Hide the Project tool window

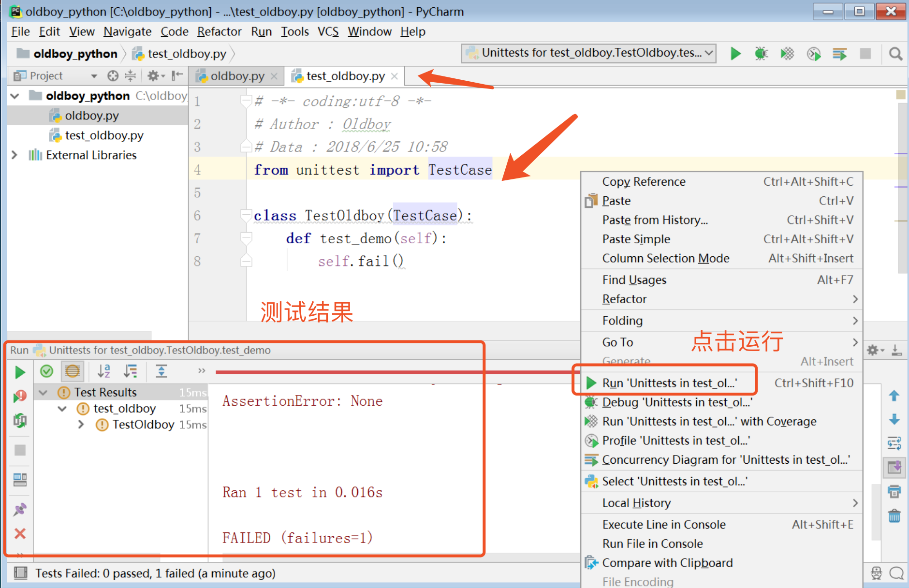click(x=177, y=75)
